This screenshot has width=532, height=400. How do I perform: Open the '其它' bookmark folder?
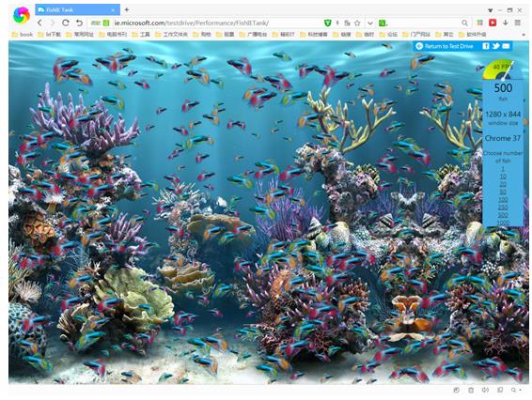click(445, 34)
